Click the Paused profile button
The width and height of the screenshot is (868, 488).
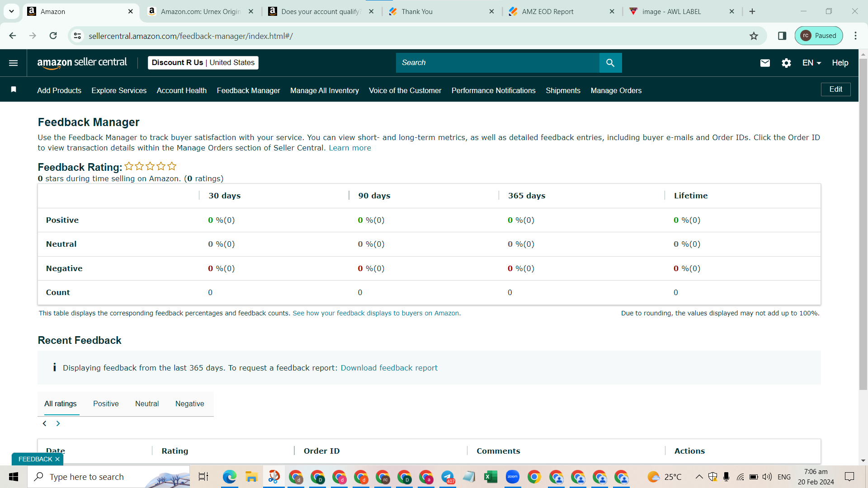pyautogui.click(x=819, y=36)
